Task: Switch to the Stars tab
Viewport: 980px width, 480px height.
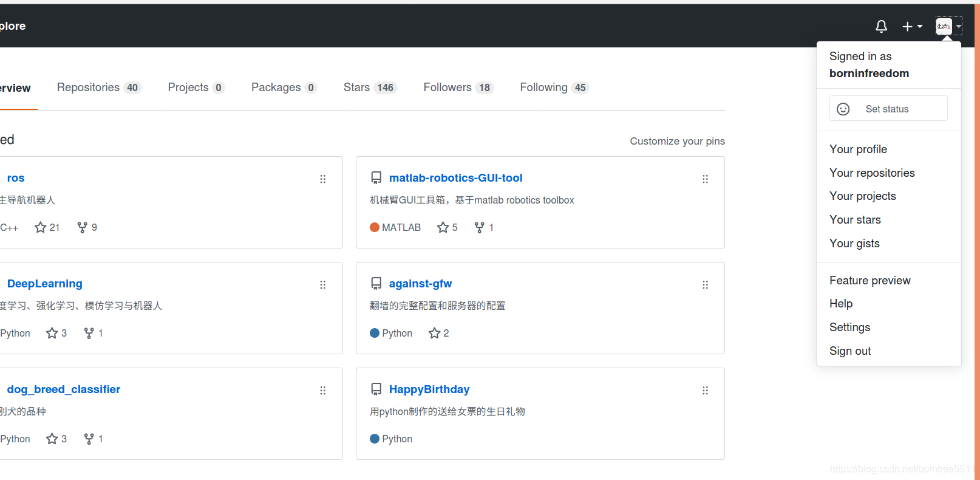Action: click(x=370, y=87)
